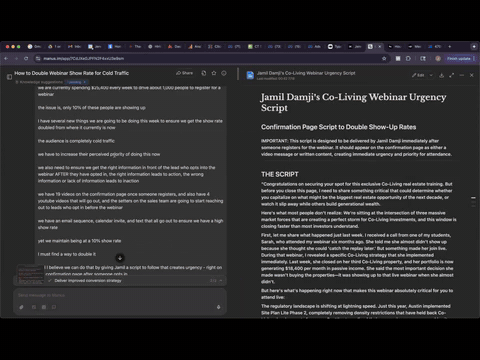The width and height of the screenshot is (480, 360).
Task: Click the pending badge next to Knowledge suggestions
Action: tap(76, 82)
